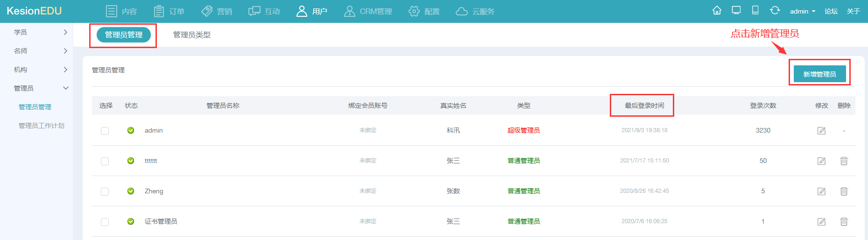Viewport: 868px width, 240px height.
Task: Tick the checkbox beside Zheng
Action: [105, 191]
